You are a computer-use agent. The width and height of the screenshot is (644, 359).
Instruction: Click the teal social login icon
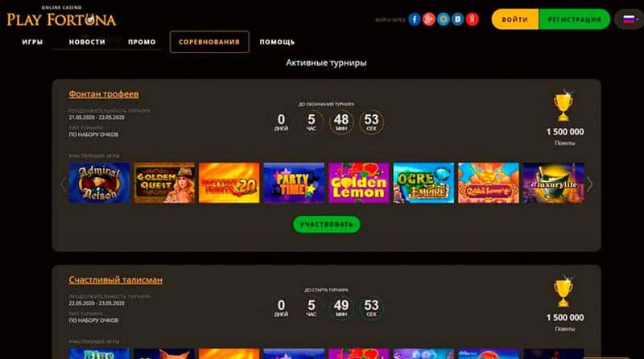point(444,19)
